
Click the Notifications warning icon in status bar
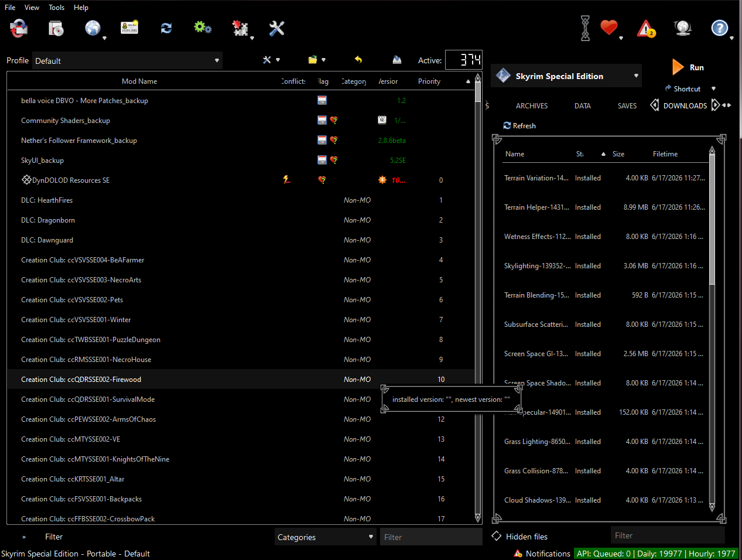click(518, 554)
